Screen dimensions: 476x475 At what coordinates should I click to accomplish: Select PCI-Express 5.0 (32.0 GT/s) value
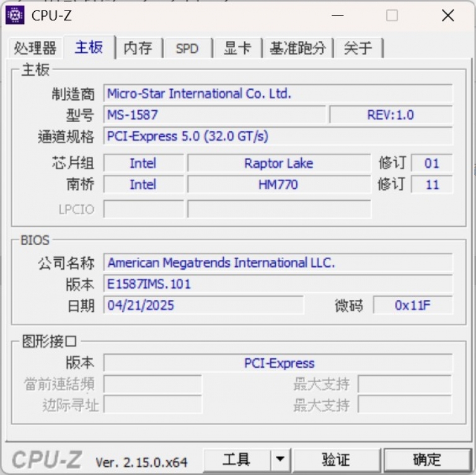point(278,136)
